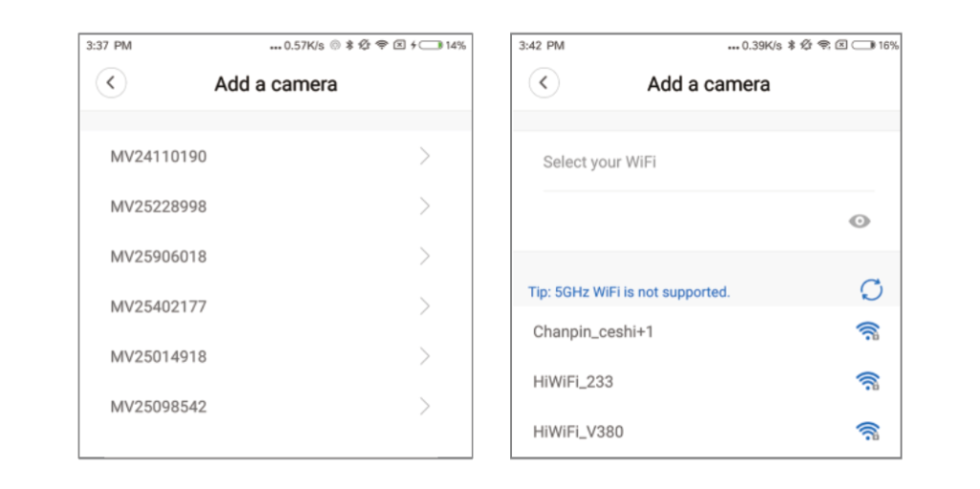Open chevron next to MV25906018
The width and height of the screenshot is (980, 489).
tap(426, 256)
